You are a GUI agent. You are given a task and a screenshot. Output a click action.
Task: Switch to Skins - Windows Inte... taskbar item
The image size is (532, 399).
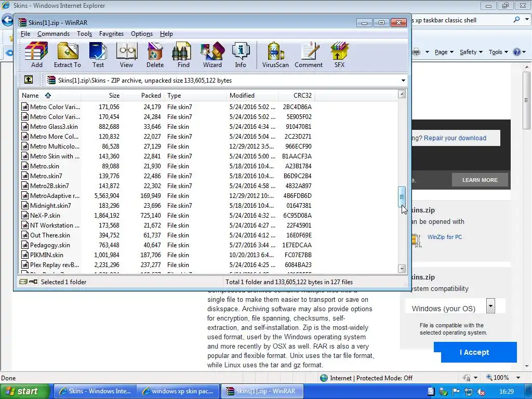coord(96,391)
